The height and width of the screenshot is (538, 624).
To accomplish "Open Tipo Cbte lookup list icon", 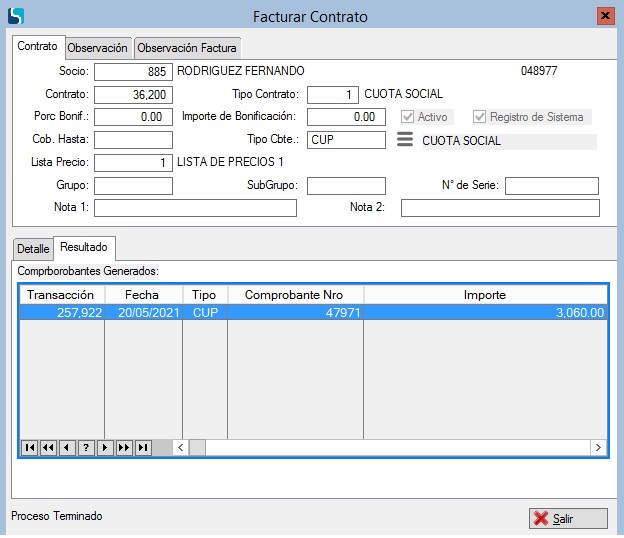I will point(404,140).
